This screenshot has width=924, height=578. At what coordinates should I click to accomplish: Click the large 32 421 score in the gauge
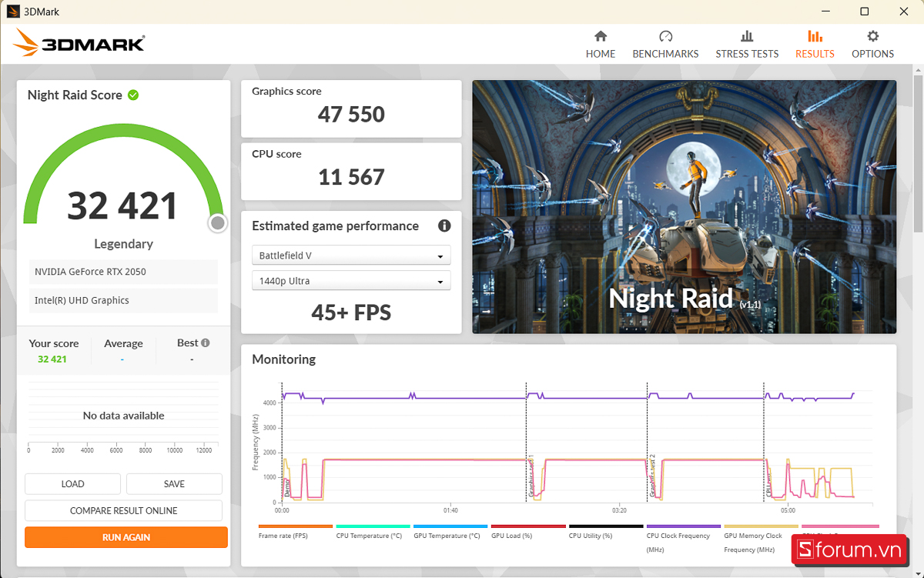pyautogui.click(x=123, y=206)
